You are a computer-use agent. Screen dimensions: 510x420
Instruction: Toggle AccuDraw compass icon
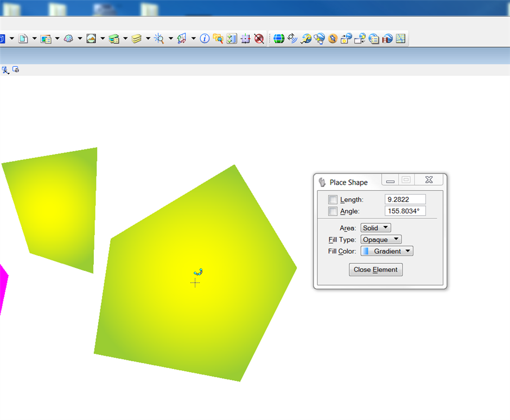pos(245,38)
